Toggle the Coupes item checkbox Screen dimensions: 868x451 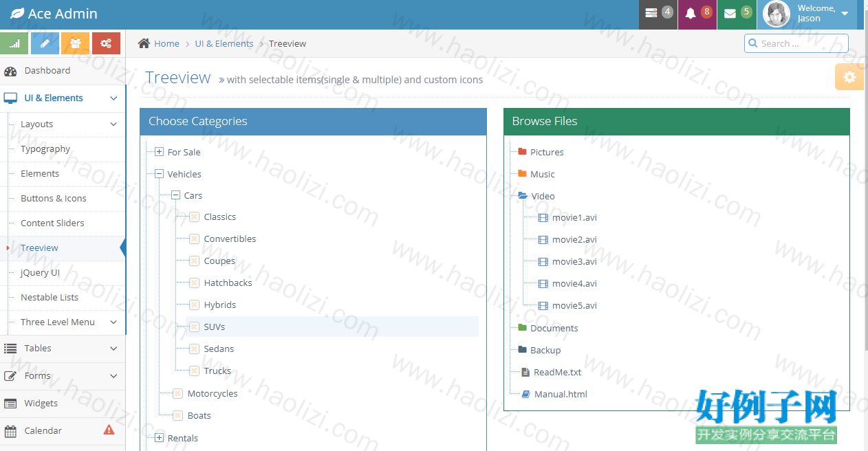[x=194, y=261]
